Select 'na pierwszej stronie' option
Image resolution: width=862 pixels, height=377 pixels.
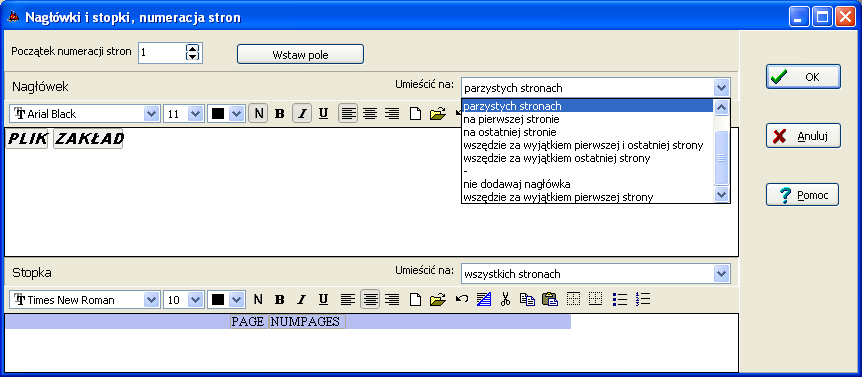tap(587, 119)
